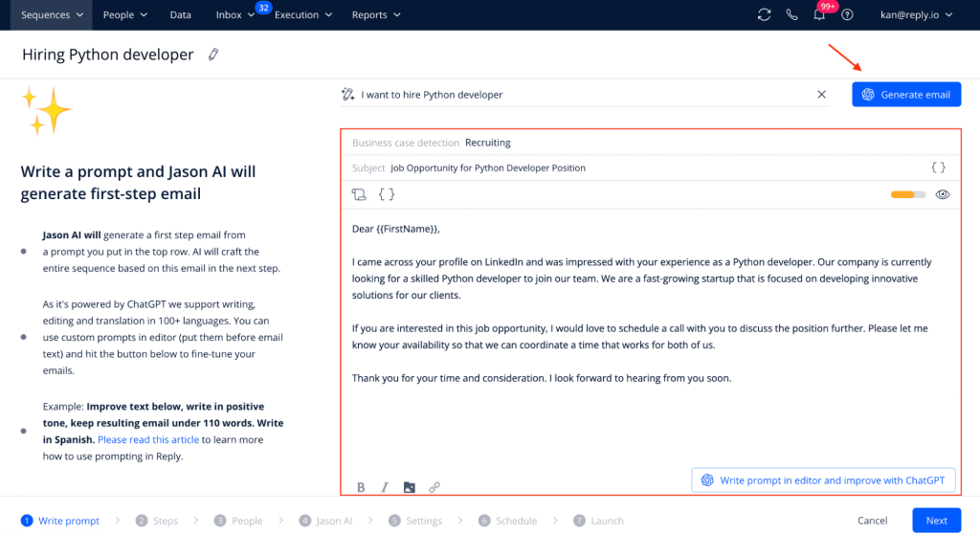980x534 pixels.
Task: Toggle email preview eye icon
Action: pyautogui.click(x=943, y=194)
